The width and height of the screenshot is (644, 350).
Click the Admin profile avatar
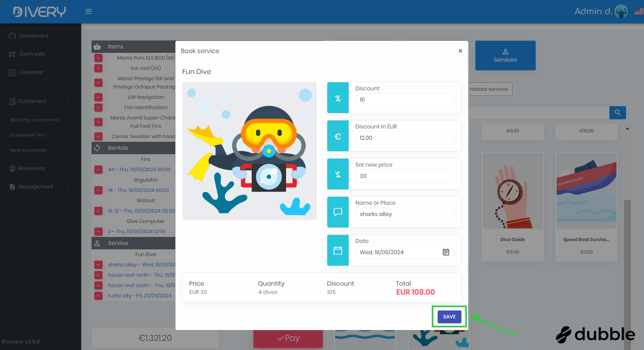(x=621, y=11)
